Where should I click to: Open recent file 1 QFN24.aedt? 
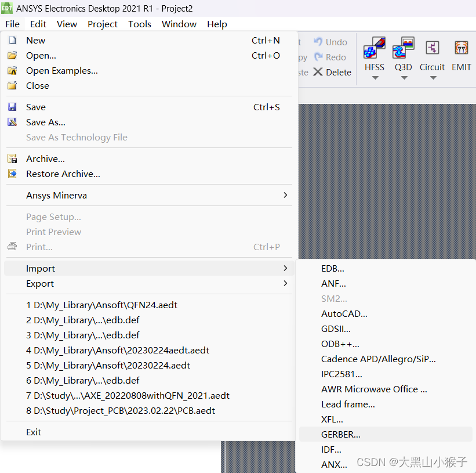coord(149,305)
